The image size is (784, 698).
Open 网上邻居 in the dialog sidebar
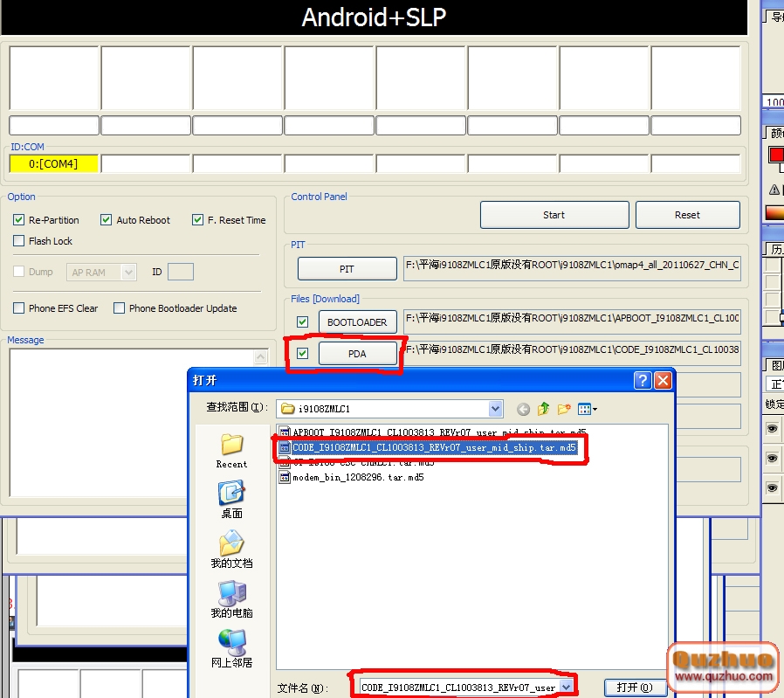click(x=231, y=649)
